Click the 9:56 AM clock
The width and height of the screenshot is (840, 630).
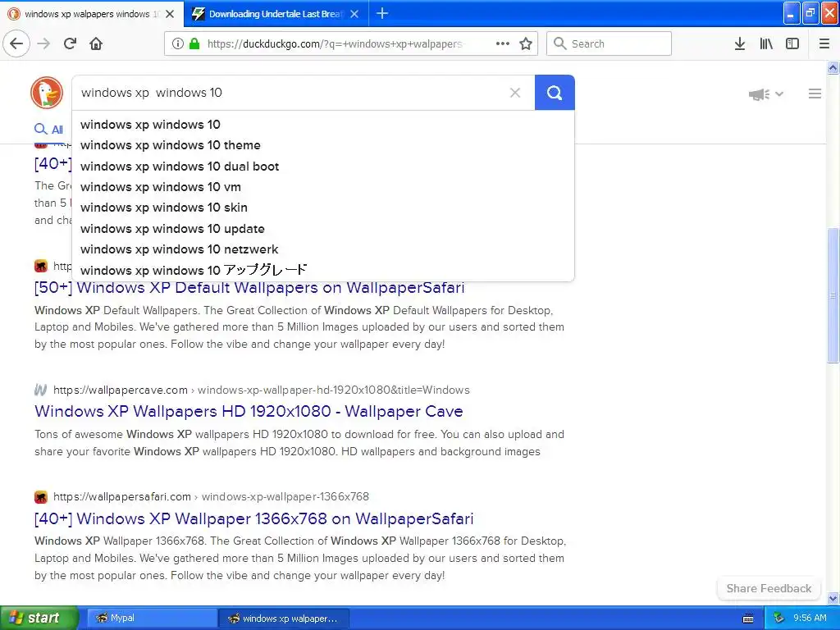810,618
